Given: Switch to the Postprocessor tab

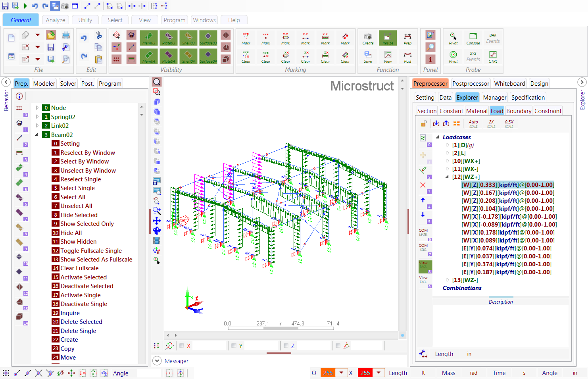Looking at the screenshot, I should pyautogui.click(x=471, y=83).
